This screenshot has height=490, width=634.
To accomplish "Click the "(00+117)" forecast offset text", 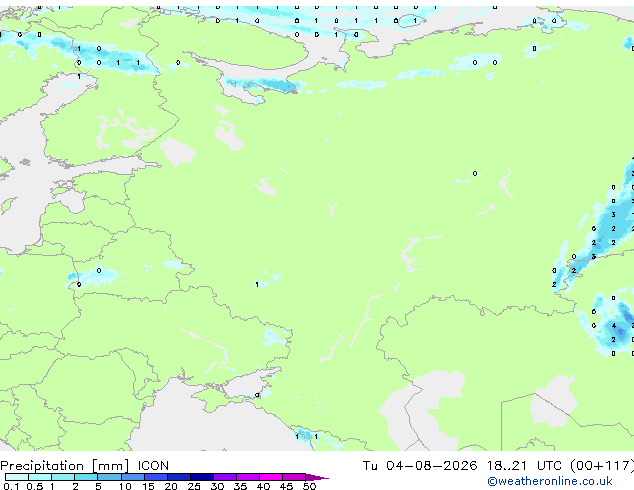I will coord(602,466).
